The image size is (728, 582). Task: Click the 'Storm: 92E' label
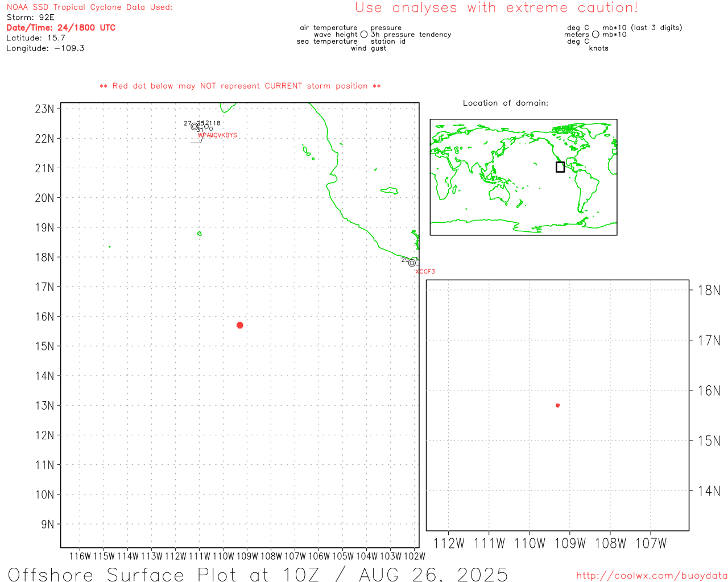tap(30, 18)
